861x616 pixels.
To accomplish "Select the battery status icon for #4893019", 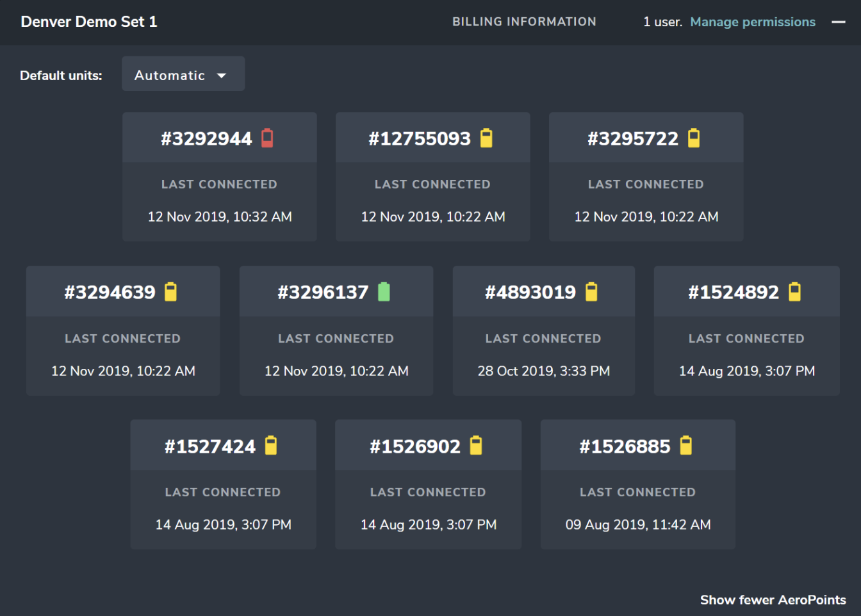I will point(591,291).
